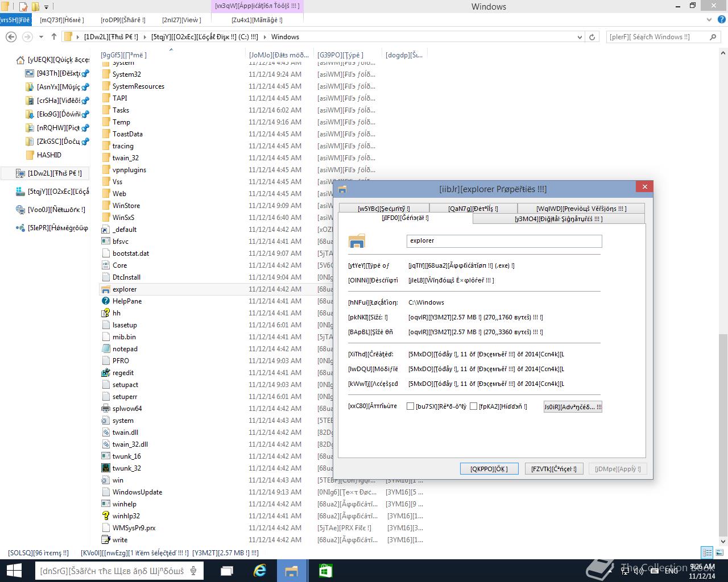Select the WinSxS folder name
This screenshot has width=728, height=582.
point(123,218)
